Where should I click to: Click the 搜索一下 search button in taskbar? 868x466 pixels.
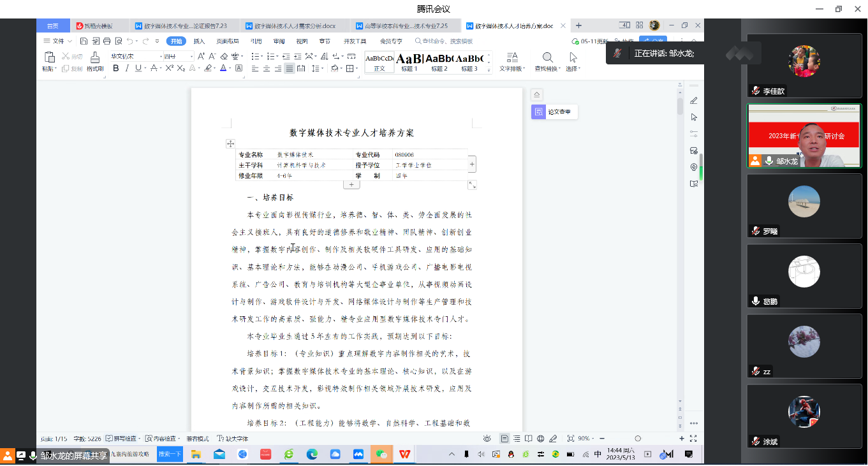[170, 454]
